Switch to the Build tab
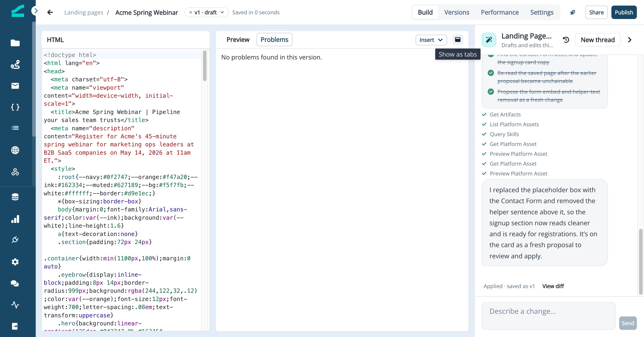 tap(425, 12)
